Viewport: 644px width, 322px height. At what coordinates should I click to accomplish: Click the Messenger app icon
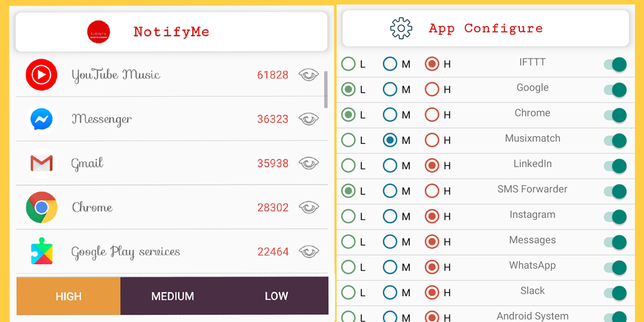(x=41, y=119)
